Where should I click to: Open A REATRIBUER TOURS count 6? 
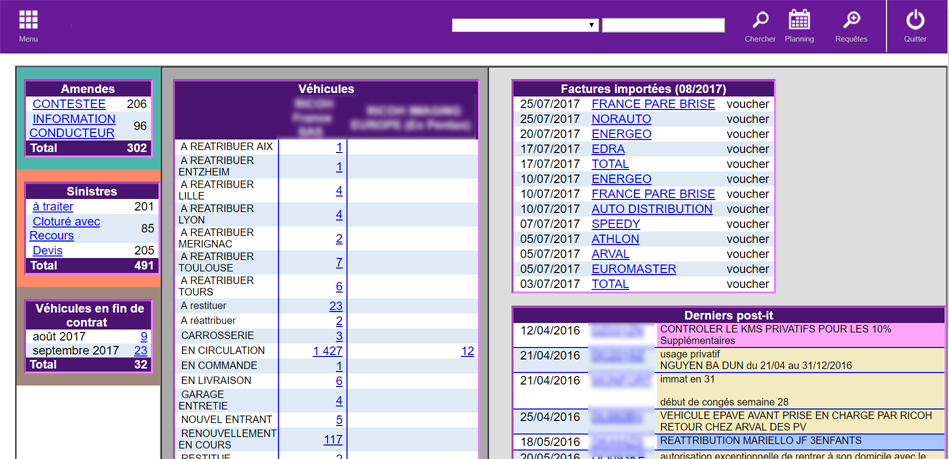click(x=340, y=286)
